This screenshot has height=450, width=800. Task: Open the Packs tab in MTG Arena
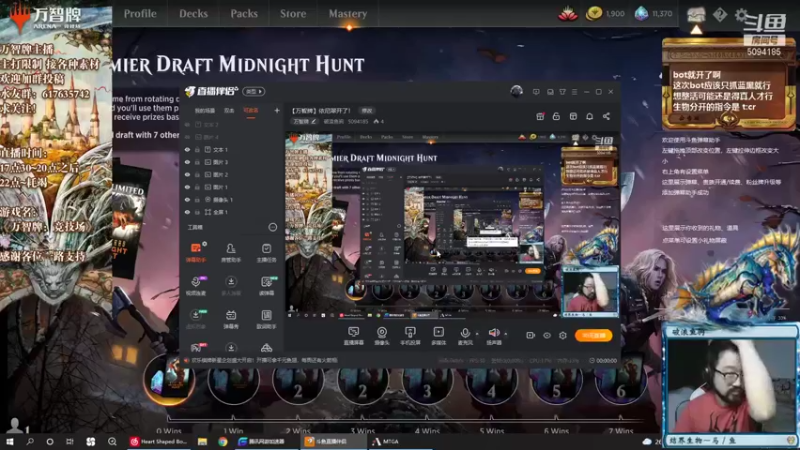pos(244,14)
